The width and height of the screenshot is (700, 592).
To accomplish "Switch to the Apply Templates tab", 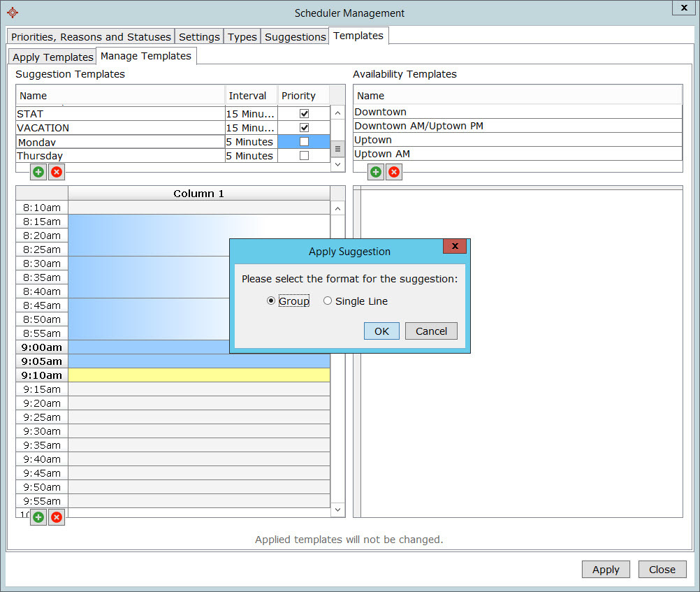I will 52,57.
